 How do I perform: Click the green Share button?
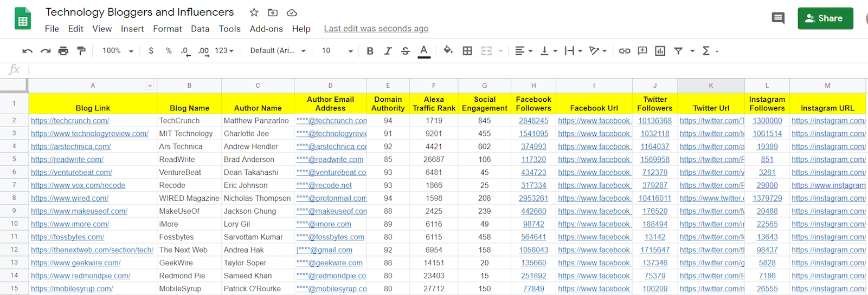(x=825, y=18)
